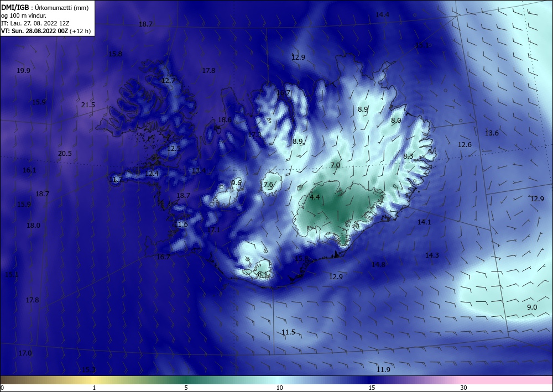This screenshot has height=392, width=553.
Task: Click the '15' tick on the color scale
Action: (x=372, y=388)
